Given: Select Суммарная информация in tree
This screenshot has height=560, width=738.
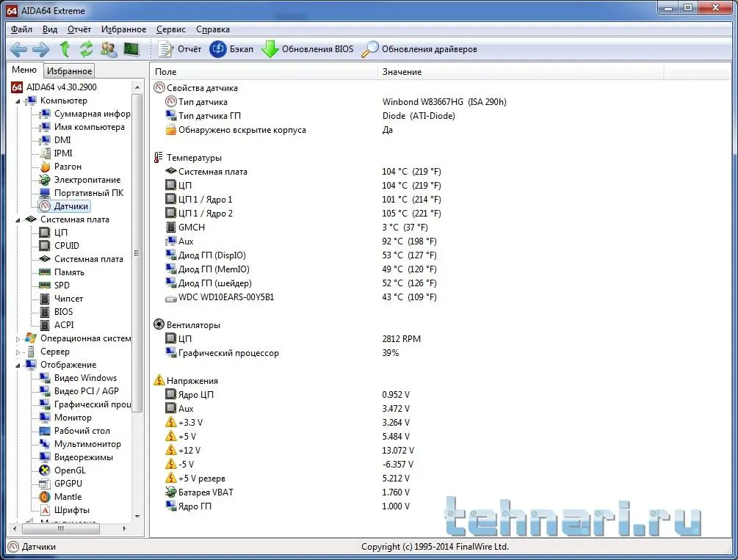Looking at the screenshot, I should pos(85,114).
